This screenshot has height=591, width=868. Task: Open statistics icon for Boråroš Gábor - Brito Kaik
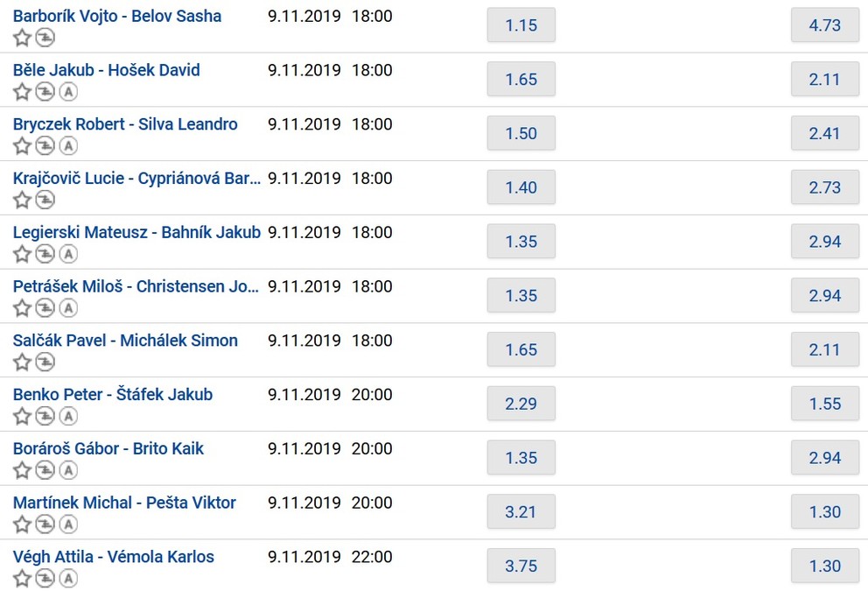click(x=45, y=470)
